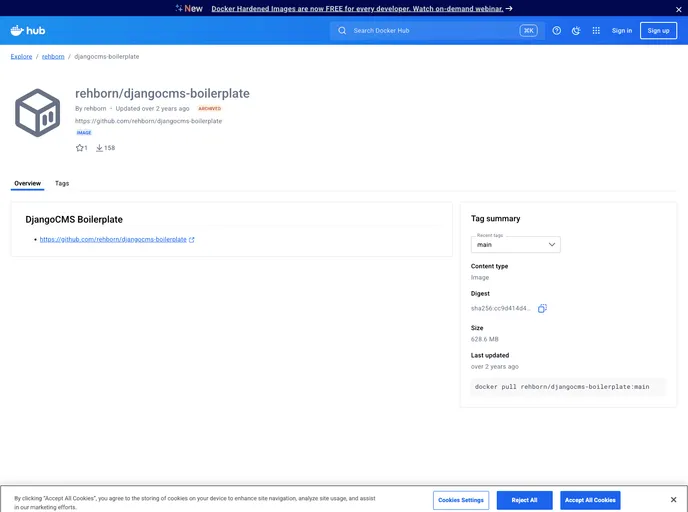
Task: Click the repository cube image icon
Action: tap(38, 113)
